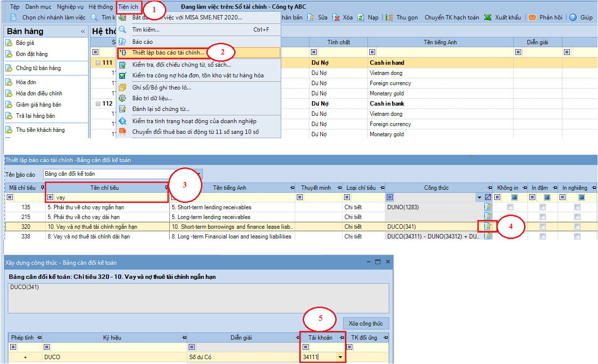This screenshot has height=364, width=598.
Task: Choose Ghi sổ/Bỏ ghi theo lô
Action: click(x=199, y=88)
